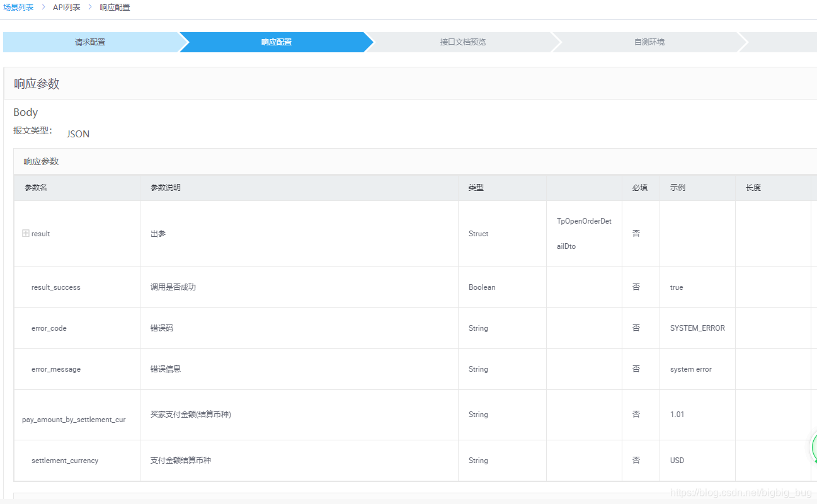Select the 响应参数 table panel title
The image size is (817, 504).
click(42, 161)
